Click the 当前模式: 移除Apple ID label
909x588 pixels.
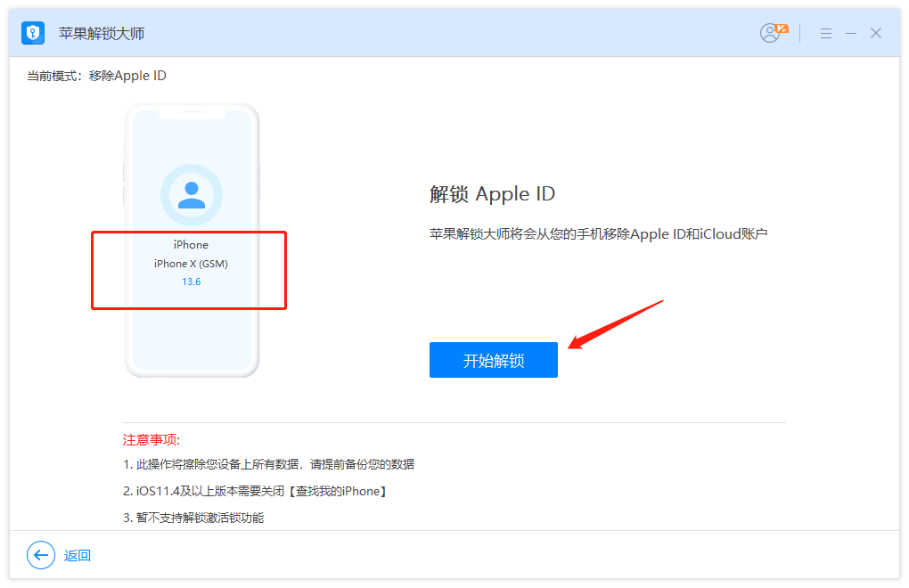pyautogui.click(x=97, y=76)
